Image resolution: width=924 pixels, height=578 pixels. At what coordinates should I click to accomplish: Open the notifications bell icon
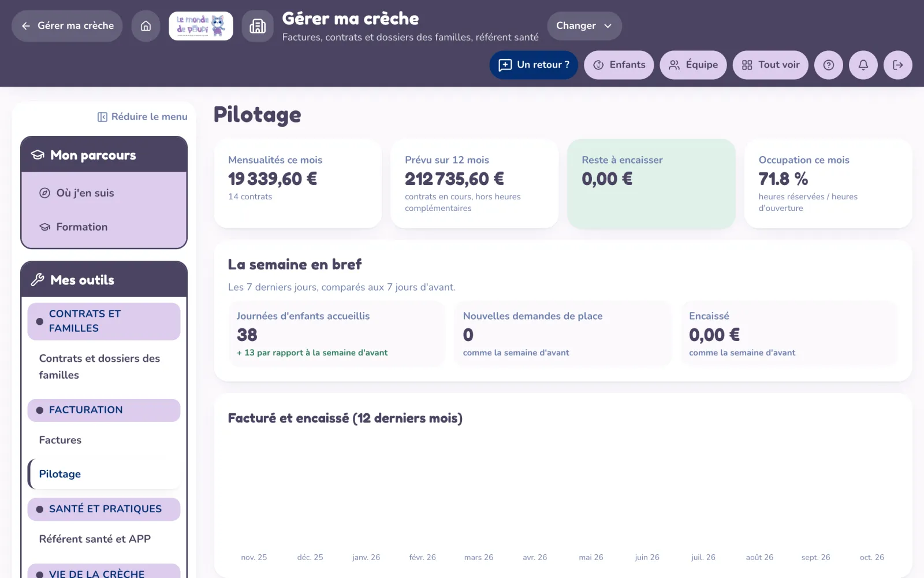tap(863, 65)
